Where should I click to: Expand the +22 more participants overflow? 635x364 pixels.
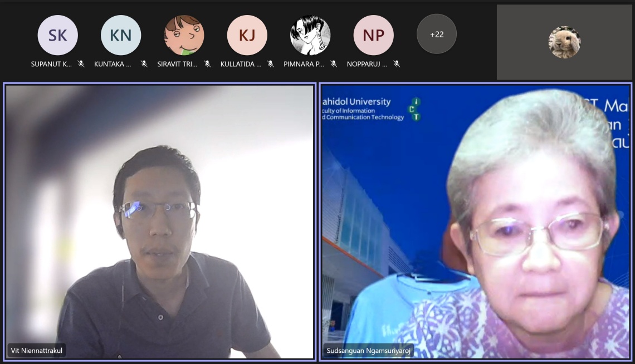click(437, 34)
